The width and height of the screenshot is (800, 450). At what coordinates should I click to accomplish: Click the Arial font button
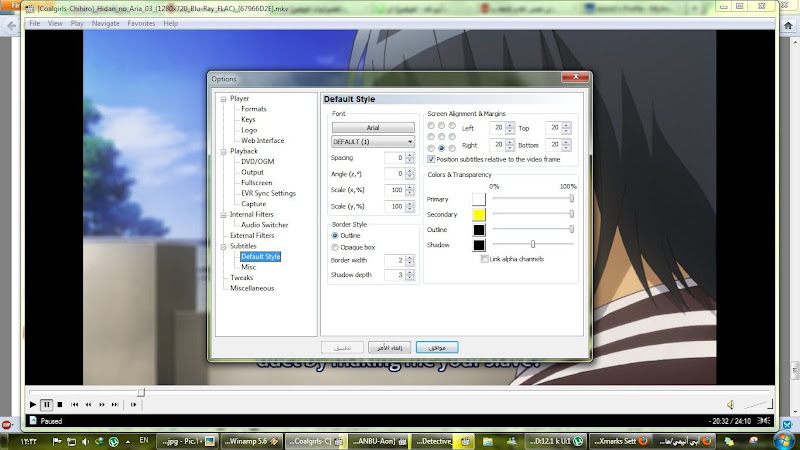pyautogui.click(x=373, y=128)
